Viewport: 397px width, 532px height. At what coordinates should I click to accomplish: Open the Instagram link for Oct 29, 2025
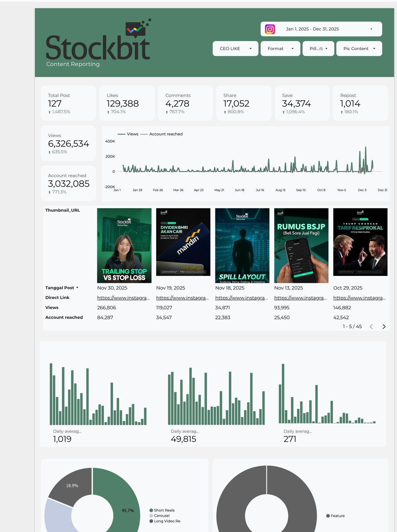click(x=359, y=298)
